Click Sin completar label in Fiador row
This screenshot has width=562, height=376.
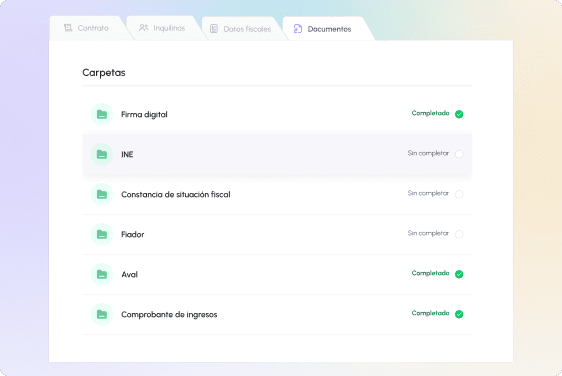(428, 233)
